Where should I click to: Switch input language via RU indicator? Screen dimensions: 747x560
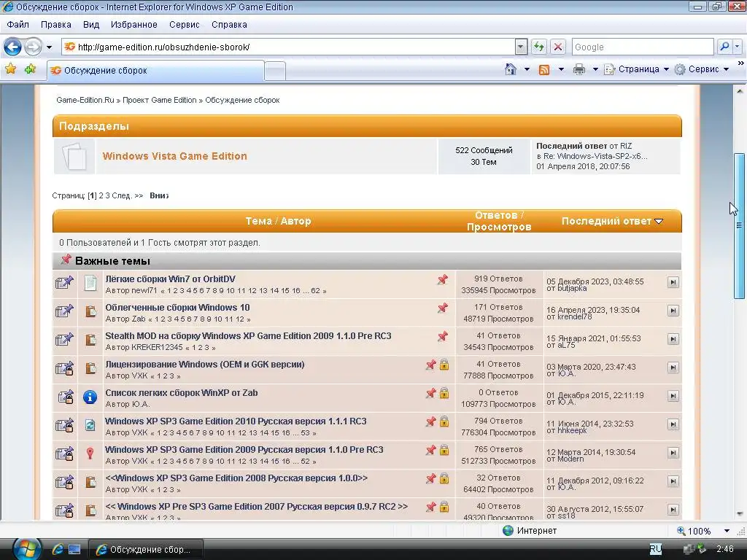tap(656, 549)
